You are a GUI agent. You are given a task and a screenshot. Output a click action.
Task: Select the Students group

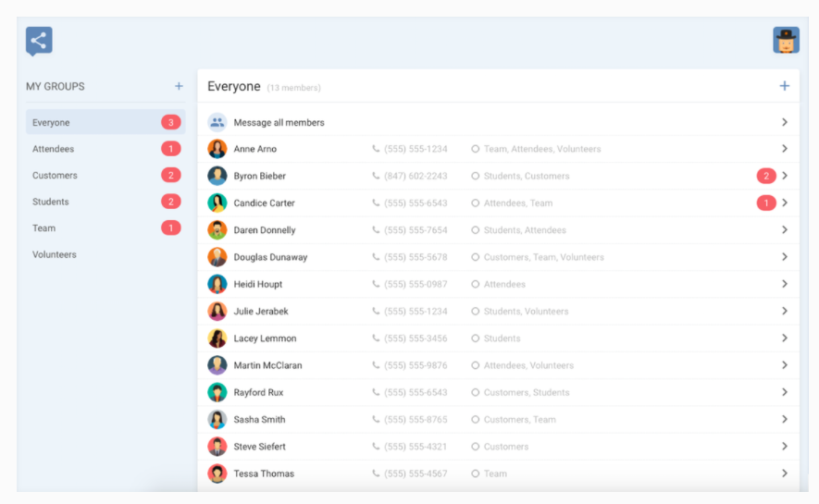tap(105, 202)
